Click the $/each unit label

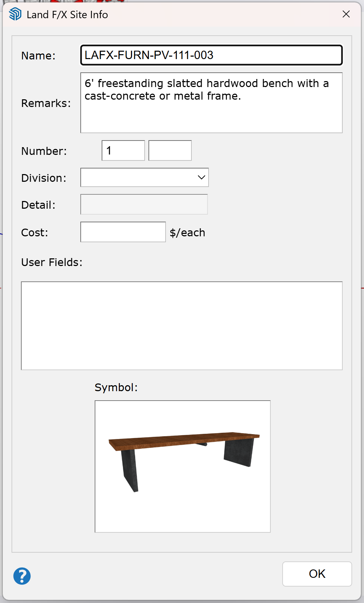pos(187,233)
